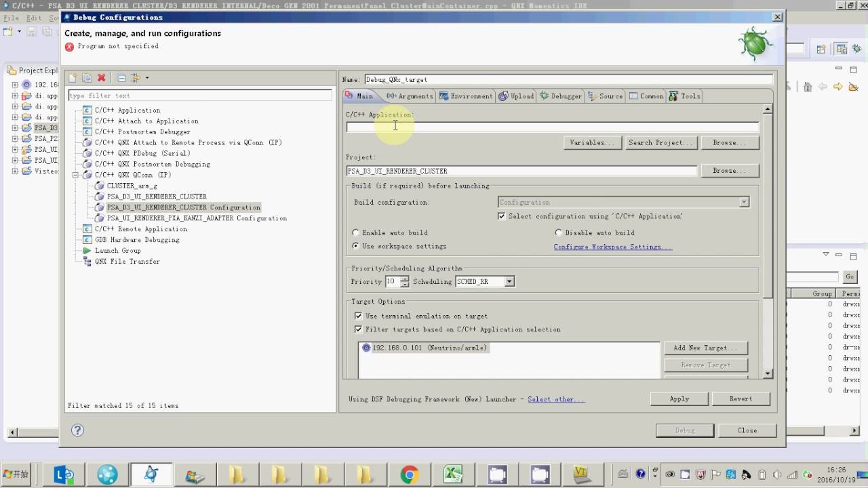868x488 pixels.
Task: Expand PSA_D3 project in Project Explorer
Action: (x=15, y=127)
